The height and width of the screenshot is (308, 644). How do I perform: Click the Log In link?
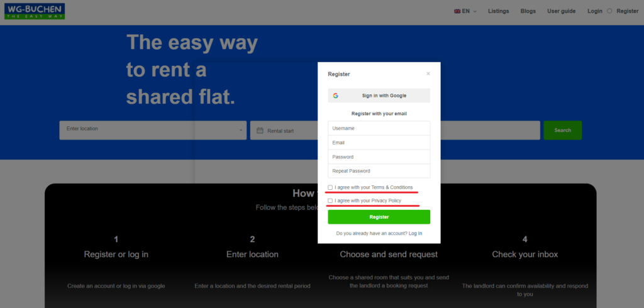pyautogui.click(x=415, y=233)
